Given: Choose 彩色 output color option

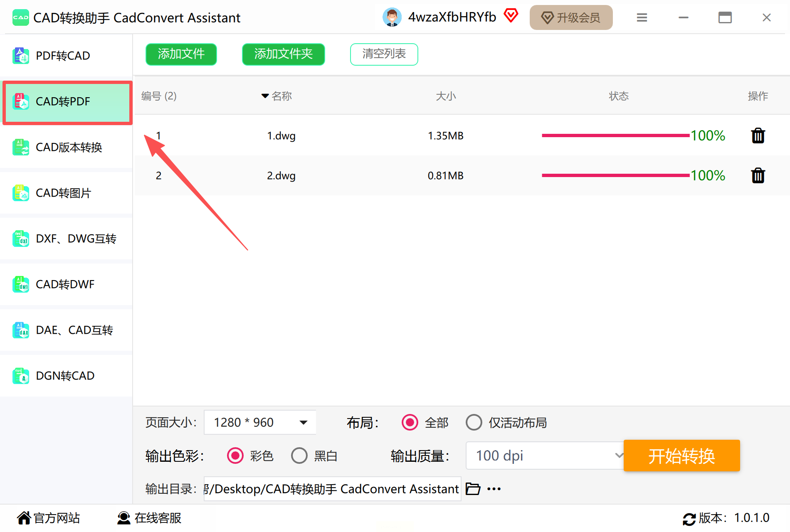Looking at the screenshot, I should pos(235,456).
